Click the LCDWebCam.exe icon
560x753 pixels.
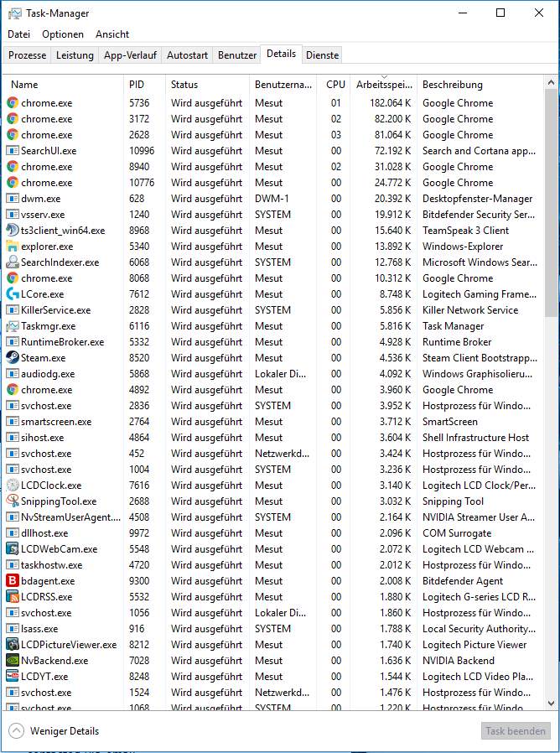[13, 549]
